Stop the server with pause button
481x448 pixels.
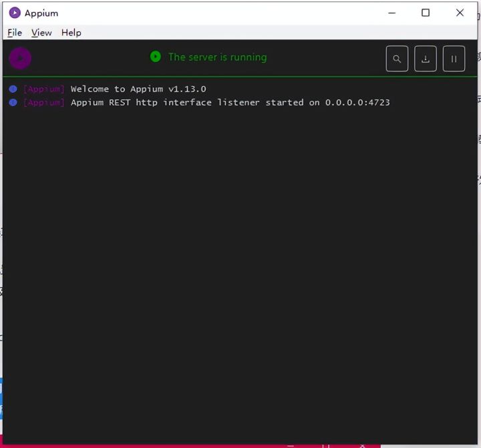click(454, 59)
